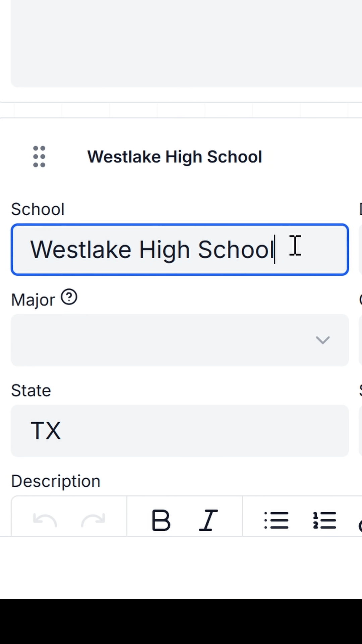Click the Major field label
Viewport: 362px width, 644px height.
point(33,300)
